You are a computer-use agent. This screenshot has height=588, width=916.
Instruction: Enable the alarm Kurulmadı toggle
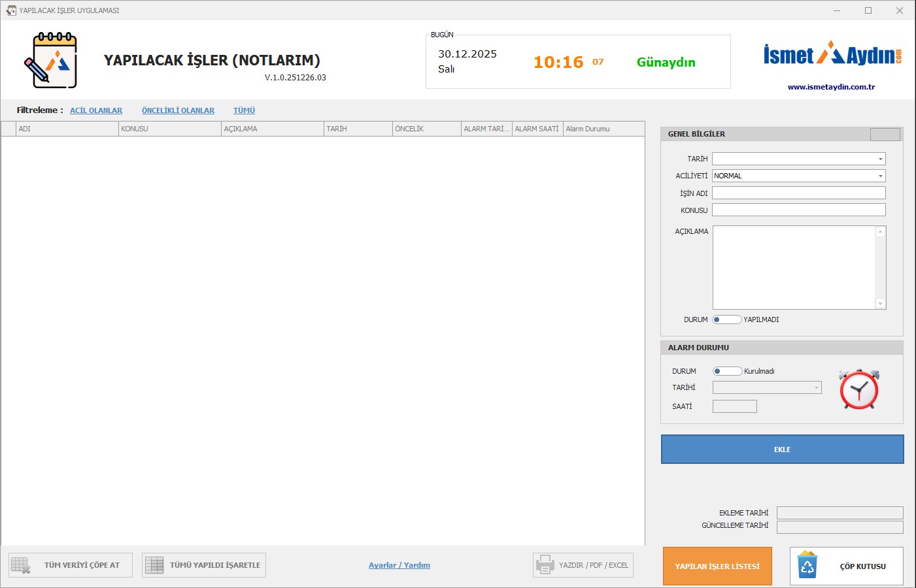coord(727,371)
